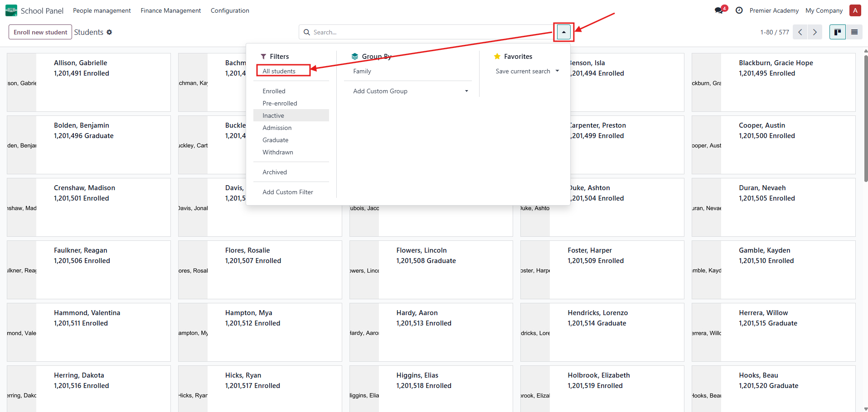Expand Add Custom Group dropdown
Screen dimensions: 868x412
coord(410,91)
